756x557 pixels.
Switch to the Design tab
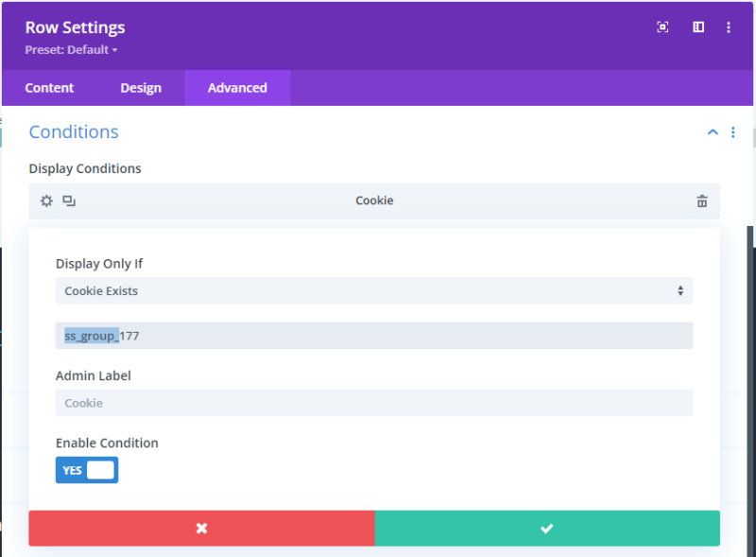click(141, 88)
